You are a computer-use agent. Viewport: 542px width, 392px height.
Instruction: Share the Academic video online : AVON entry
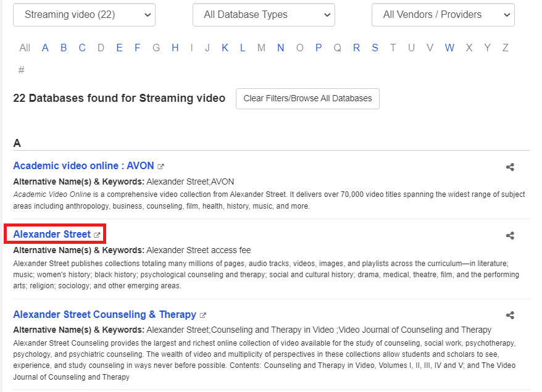click(510, 167)
